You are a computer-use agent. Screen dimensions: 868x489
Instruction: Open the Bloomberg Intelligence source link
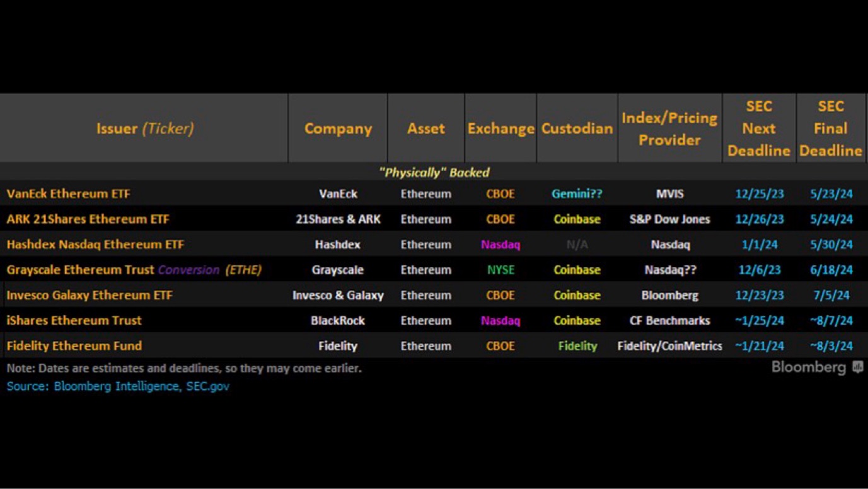[116, 386]
